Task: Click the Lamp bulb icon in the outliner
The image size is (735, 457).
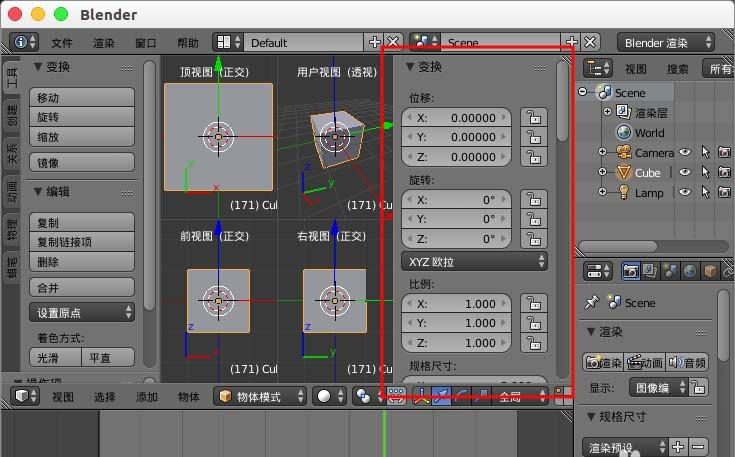Action: point(623,193)
